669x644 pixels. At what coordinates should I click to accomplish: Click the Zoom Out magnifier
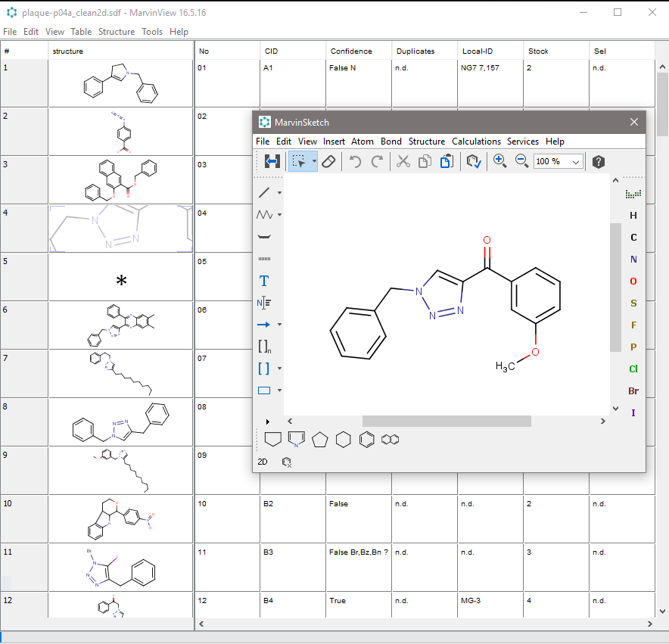[x=521, y=161]
